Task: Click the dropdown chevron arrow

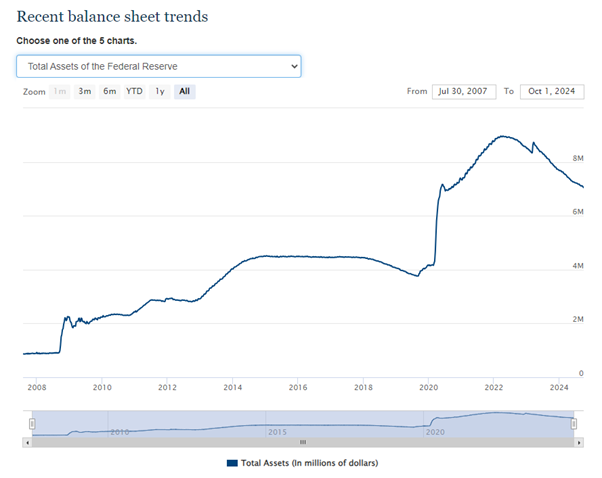Action: coord(293,66)
